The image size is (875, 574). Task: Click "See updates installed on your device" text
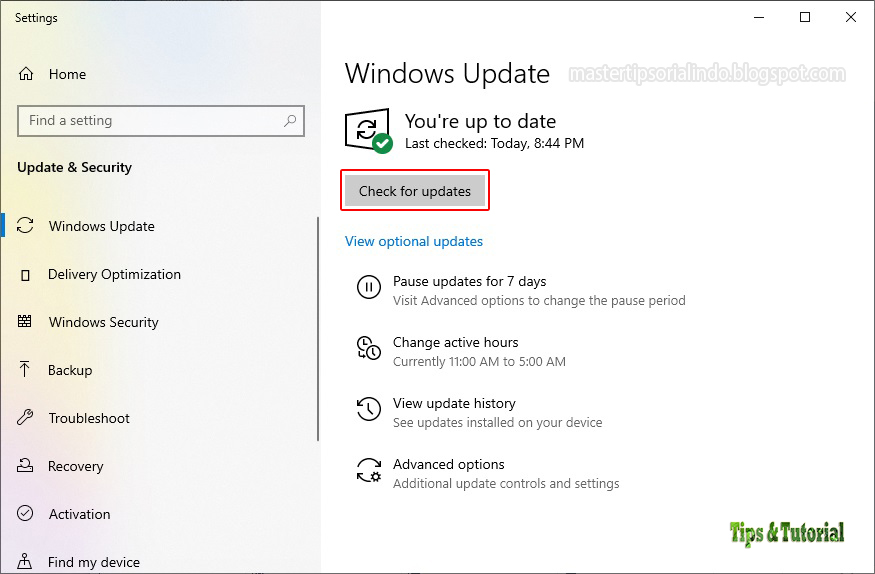click(x=498, y=422)
